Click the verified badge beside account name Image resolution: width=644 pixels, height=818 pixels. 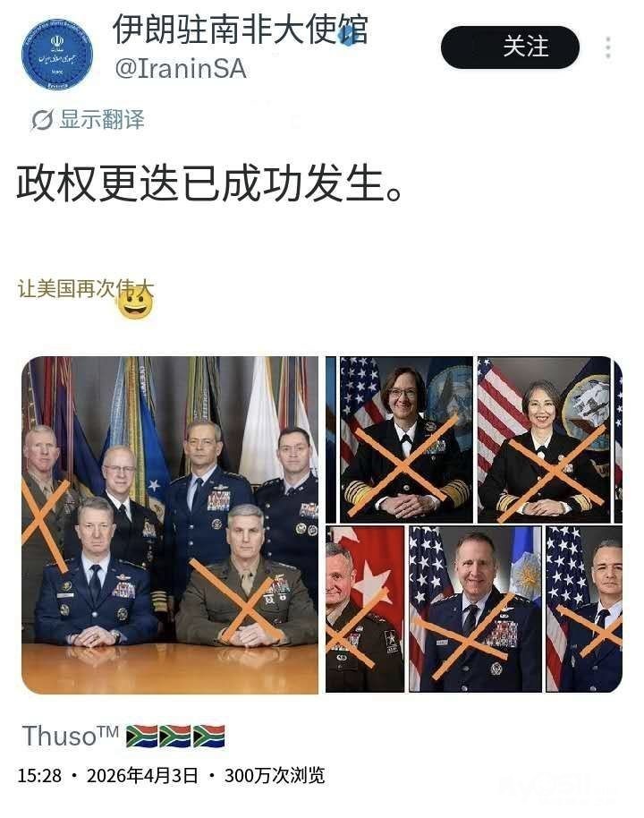[350, 34]
